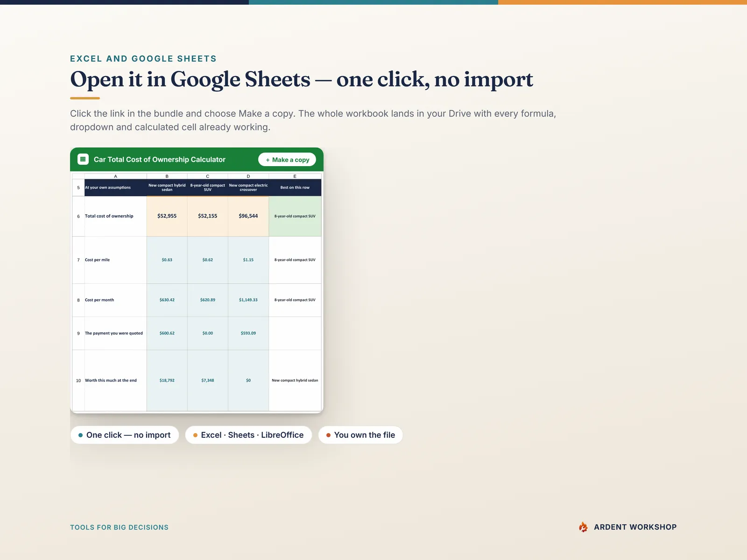Click row number 6

click(x=78, y=216)
